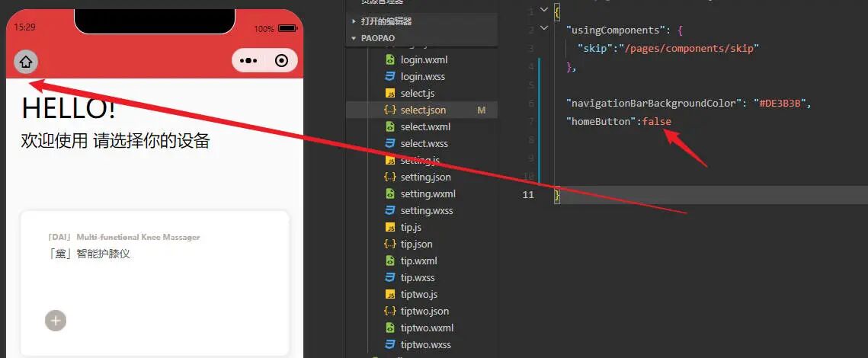Click the select.wxml file icon
This screenshot has width=868, height=358.
tap(389, 126)
